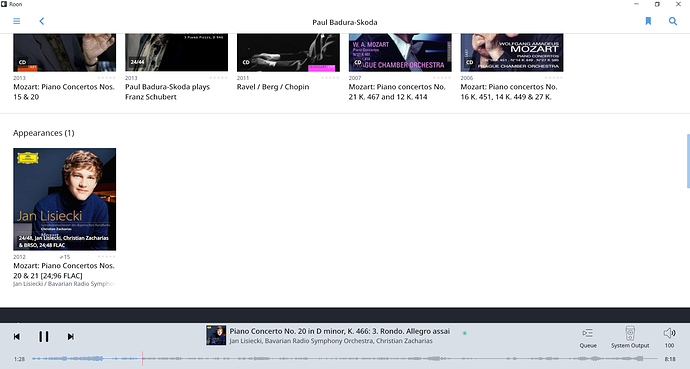Open the volume speaker control
The image size is (690, 369).
point(669,333)
